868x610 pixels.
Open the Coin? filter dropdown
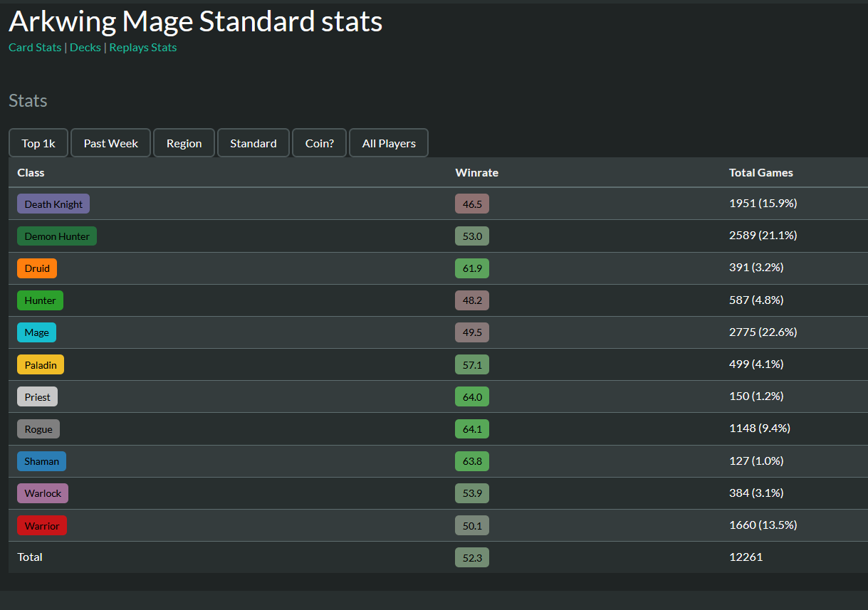320,143
